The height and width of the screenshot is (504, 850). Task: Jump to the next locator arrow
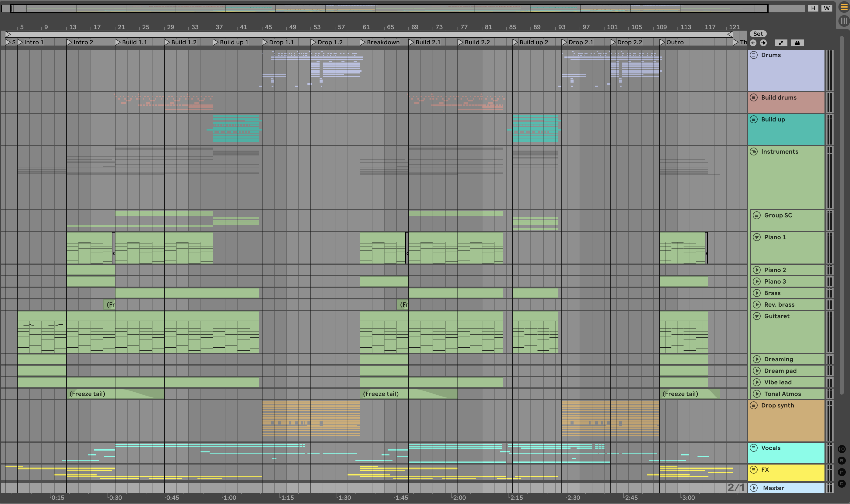tap(763, 43)
